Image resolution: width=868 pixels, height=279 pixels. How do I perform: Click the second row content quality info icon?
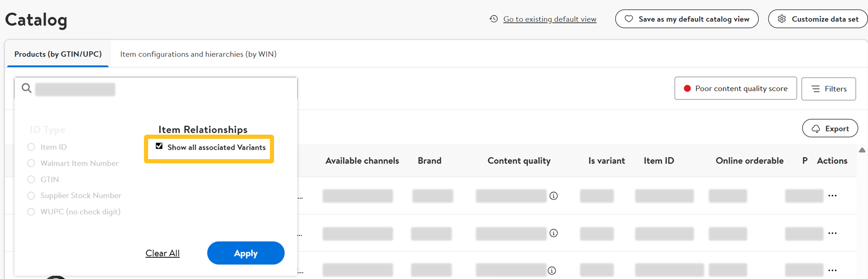click(553, 233)
